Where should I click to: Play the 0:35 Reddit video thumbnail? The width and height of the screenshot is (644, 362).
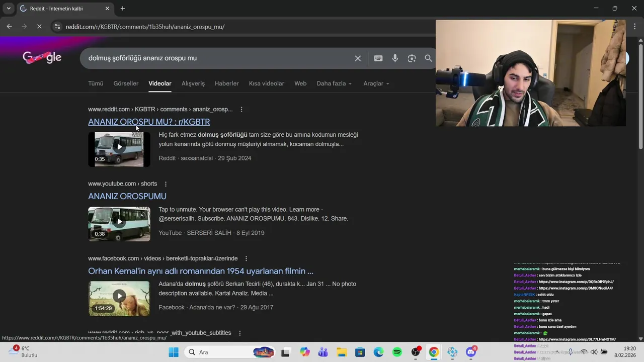pos(119,149)
